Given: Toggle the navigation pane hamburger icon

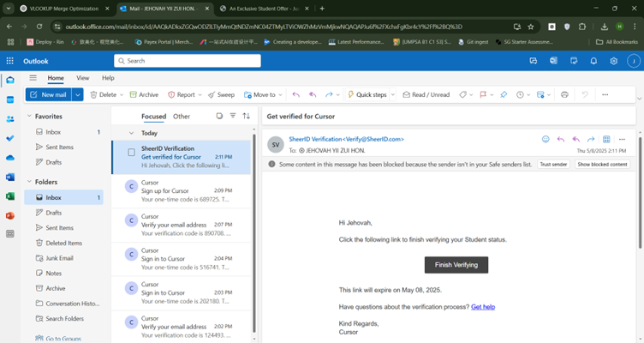Looking at the screenshot, I should [x=33, y=78].
